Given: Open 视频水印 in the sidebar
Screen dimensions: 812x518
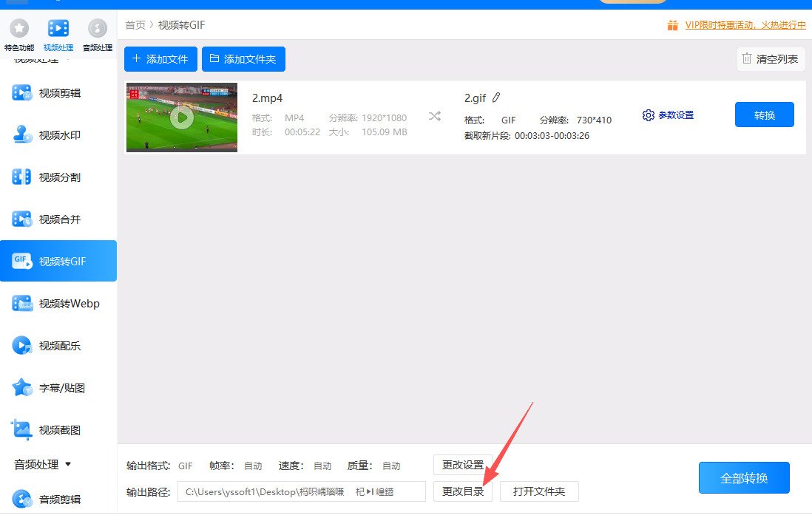Looking at the screenshot, I should [x=58, y=135].
